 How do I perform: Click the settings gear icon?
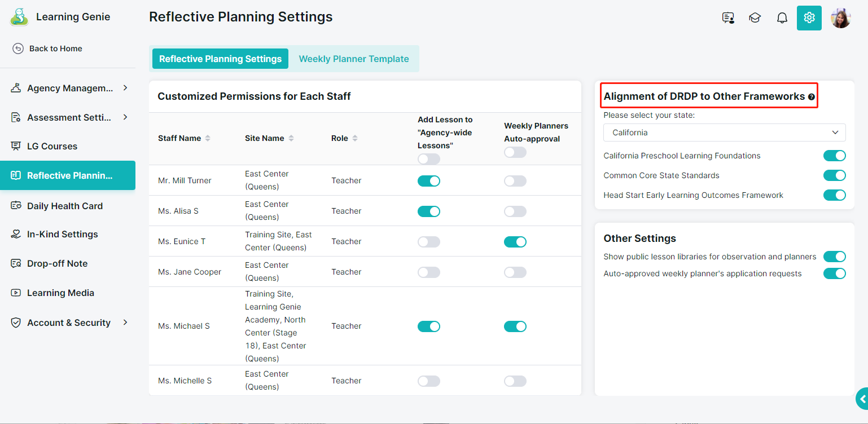tap(809, 18)
